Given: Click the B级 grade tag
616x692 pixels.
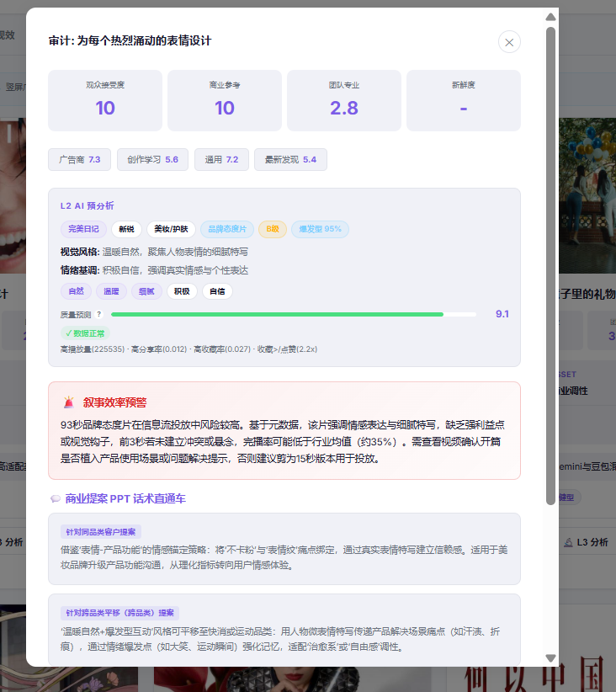Looking at the screenshot, I should (273, 229).
